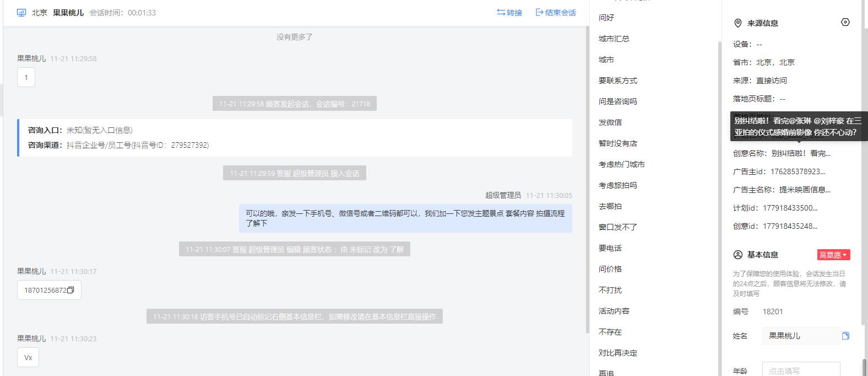Choose quick reply 不打扰
This screenshot has height=376, width=868.
[x=610, y=290]
